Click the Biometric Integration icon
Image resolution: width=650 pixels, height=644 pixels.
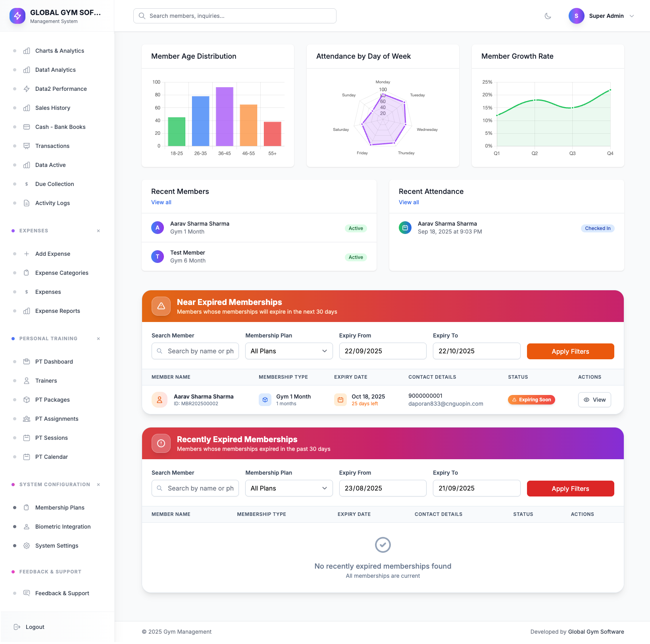(x=26, y=527)
